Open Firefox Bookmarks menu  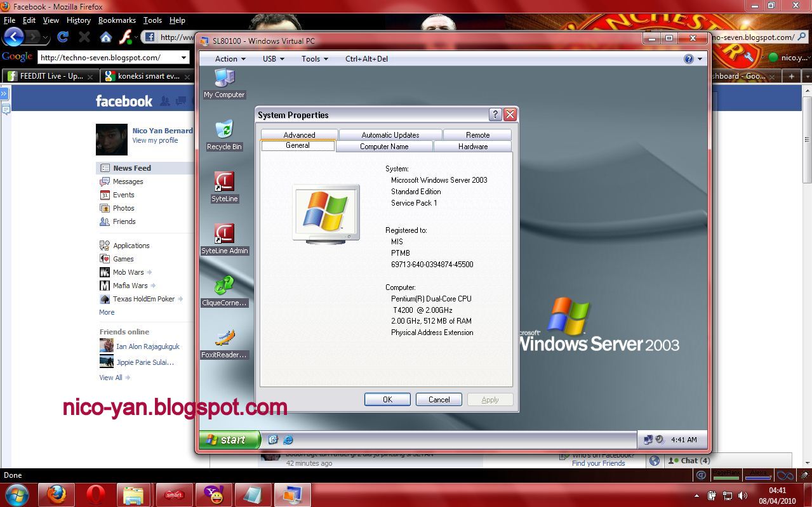[x=117, y=20]
